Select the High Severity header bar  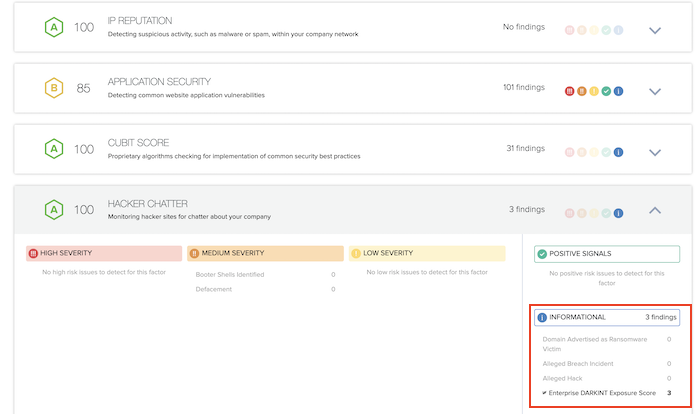[x=104, y=253]
